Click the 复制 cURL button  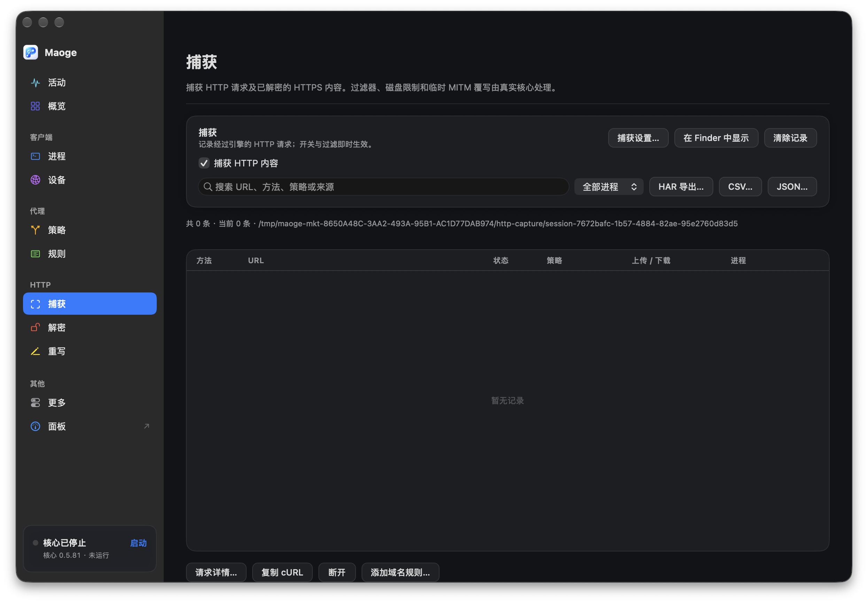[282, 572]
